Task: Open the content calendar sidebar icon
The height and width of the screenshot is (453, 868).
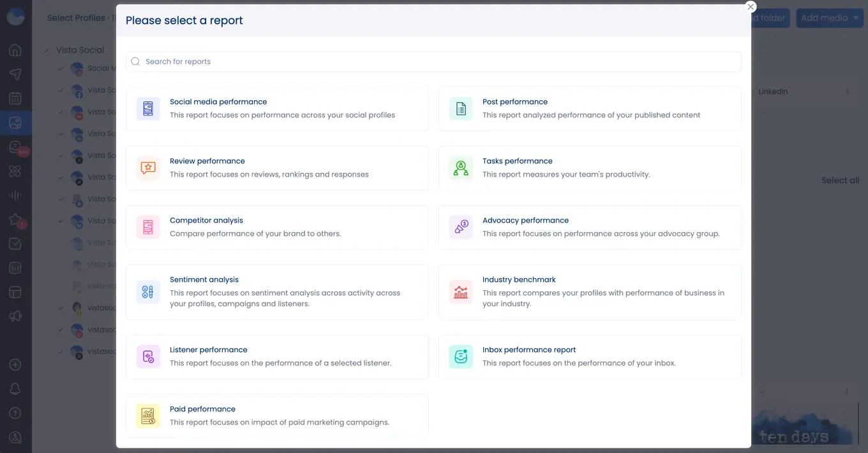Action: 15,98
